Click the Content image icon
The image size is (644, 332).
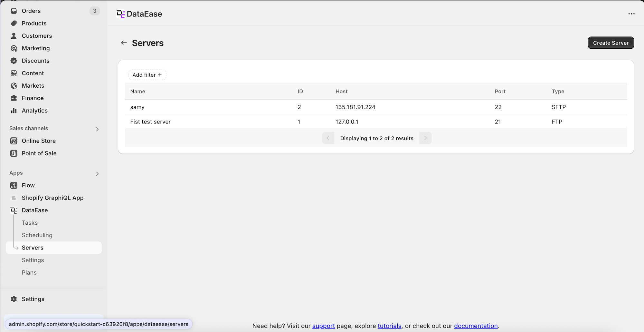(x=14, y=73)
